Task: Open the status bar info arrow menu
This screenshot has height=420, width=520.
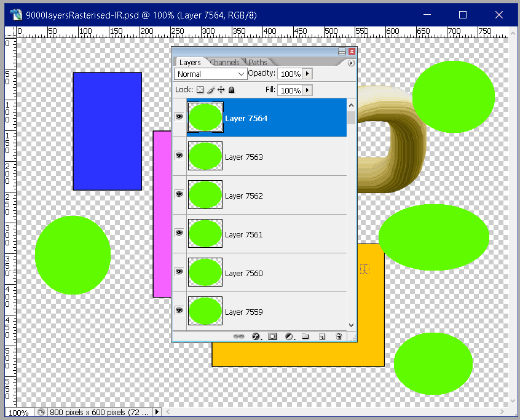Action: click(157, 412)
